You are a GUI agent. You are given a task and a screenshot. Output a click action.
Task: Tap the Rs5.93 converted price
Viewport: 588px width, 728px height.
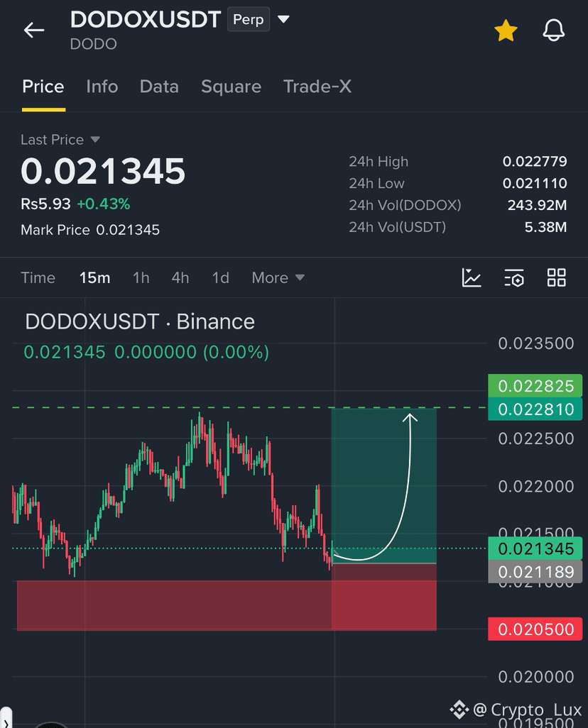(45, 204)
